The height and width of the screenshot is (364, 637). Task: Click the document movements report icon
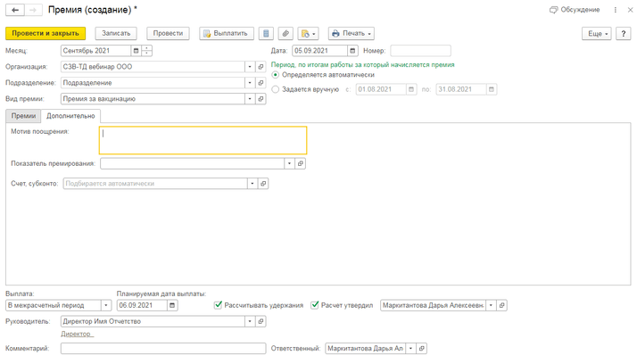266,34
